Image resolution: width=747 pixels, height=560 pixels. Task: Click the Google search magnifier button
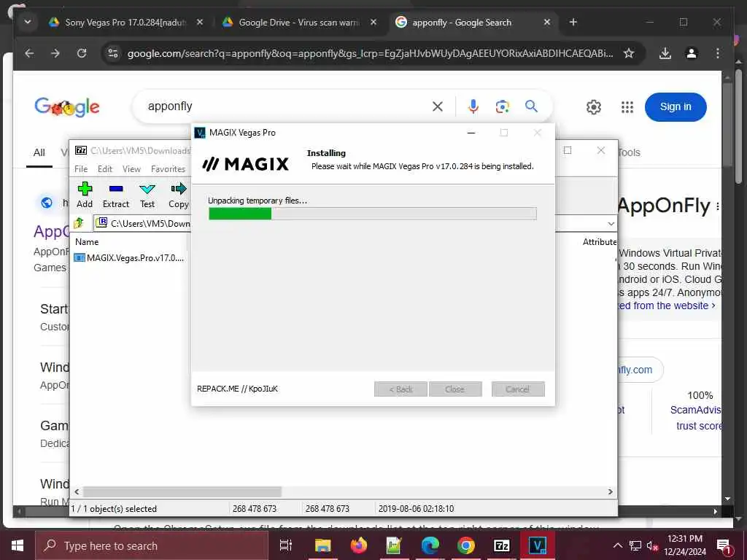tap(531, 106)
